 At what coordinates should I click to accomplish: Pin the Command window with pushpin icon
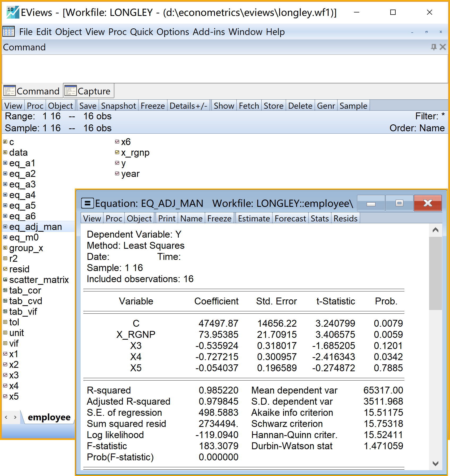click(434, 47)
